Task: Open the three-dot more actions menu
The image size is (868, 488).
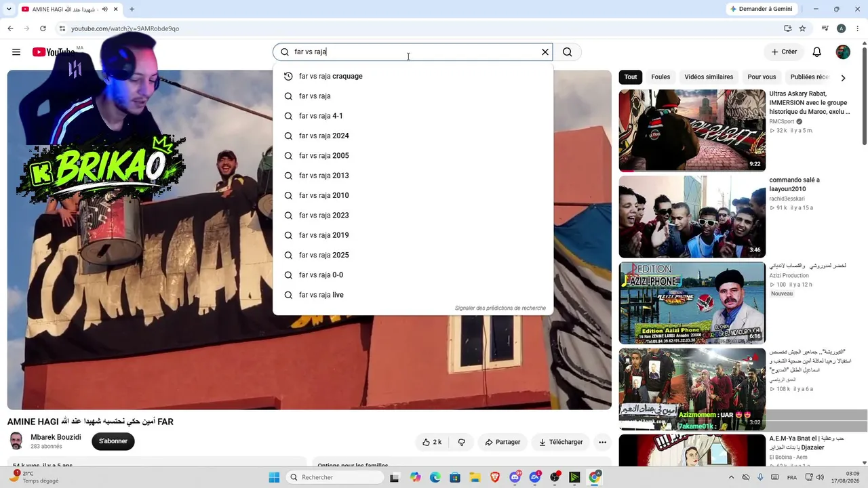Action: [602, 442]
